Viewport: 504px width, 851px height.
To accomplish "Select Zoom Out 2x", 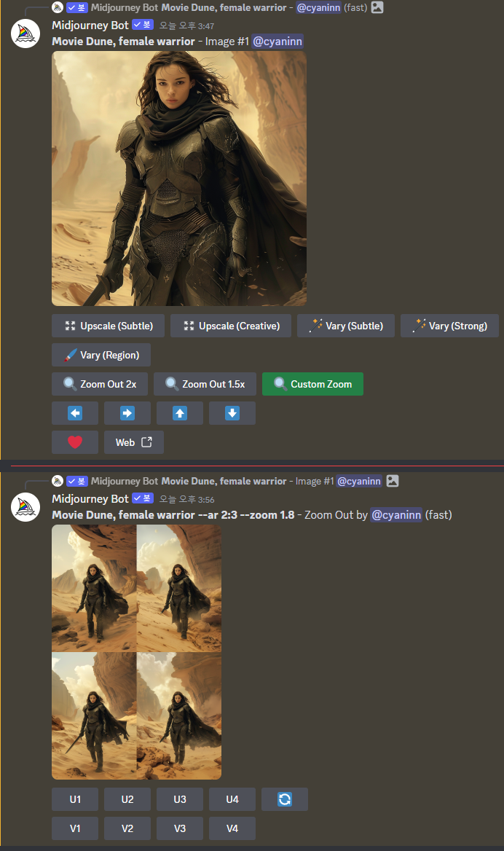I will pos(100,384).
